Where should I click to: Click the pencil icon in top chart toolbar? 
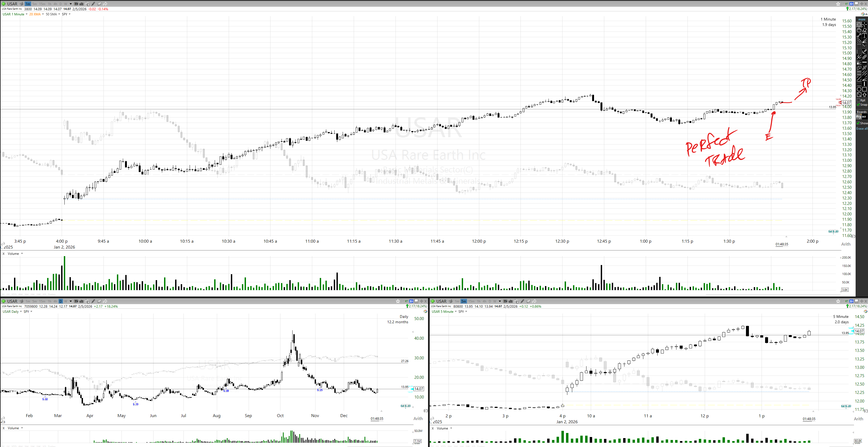tap(93, 4)
